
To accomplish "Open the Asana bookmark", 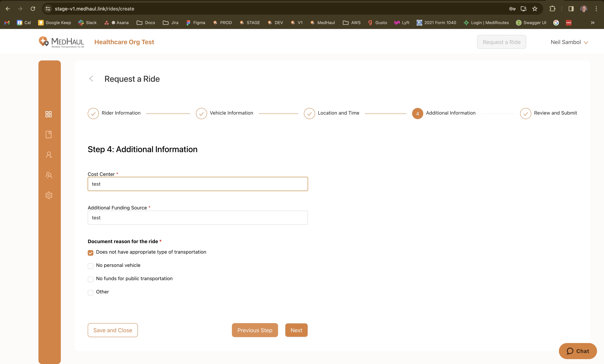I will [116, 23].
